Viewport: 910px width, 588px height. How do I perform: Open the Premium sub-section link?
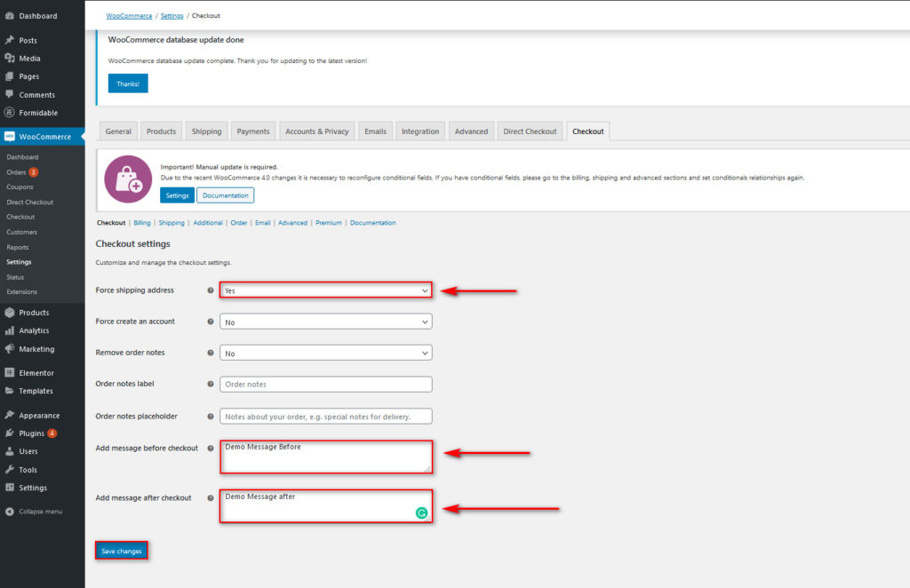tap(329, 223)
